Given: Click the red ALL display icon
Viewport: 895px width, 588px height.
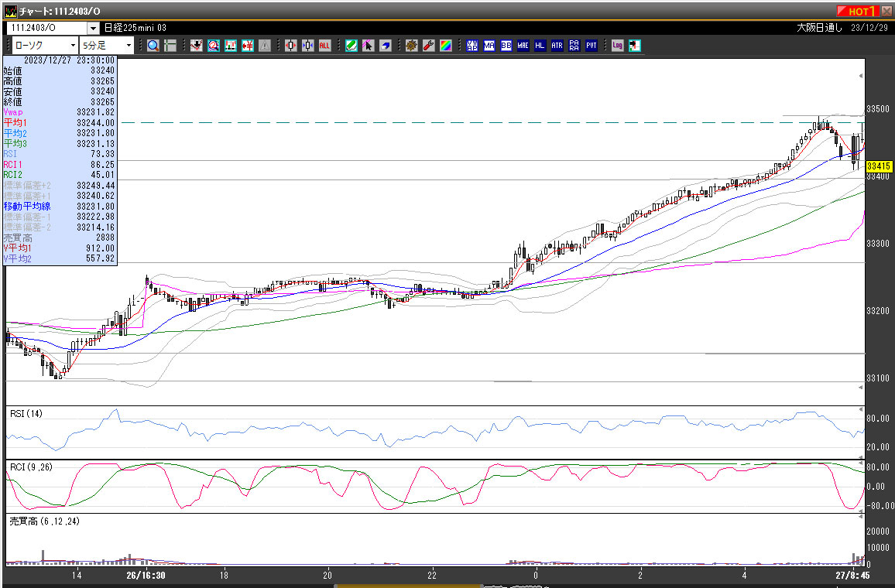Looking at the screenshot, I should pos(324,46).
